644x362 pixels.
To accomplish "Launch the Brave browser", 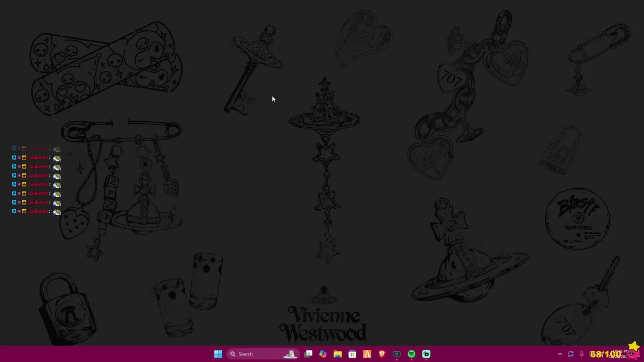I will point(382,354).
